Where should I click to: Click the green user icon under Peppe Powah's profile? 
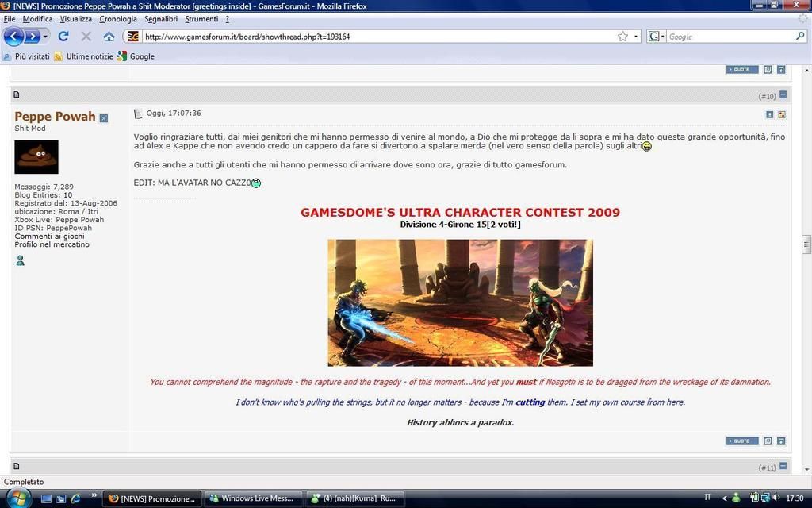coord(20,260)
